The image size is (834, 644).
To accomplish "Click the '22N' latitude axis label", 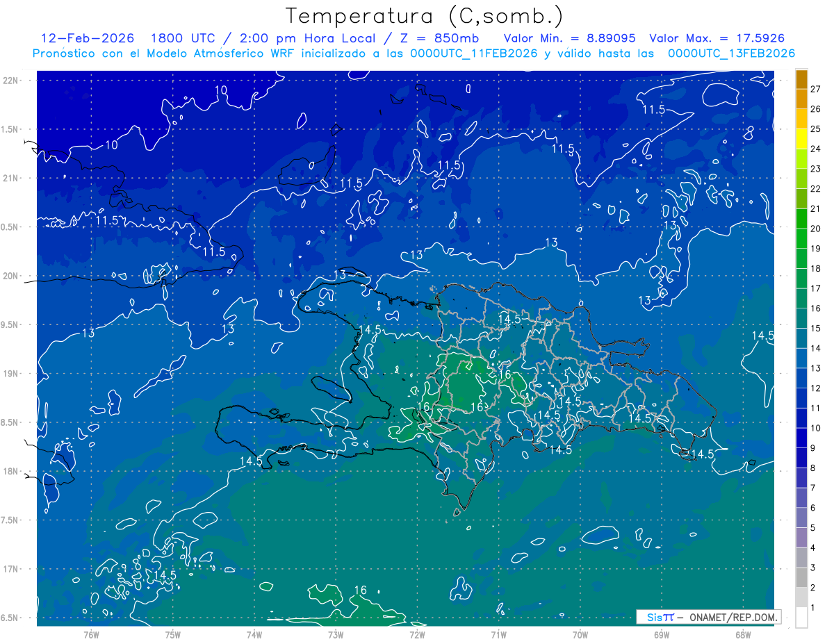I will pos(10,80).
